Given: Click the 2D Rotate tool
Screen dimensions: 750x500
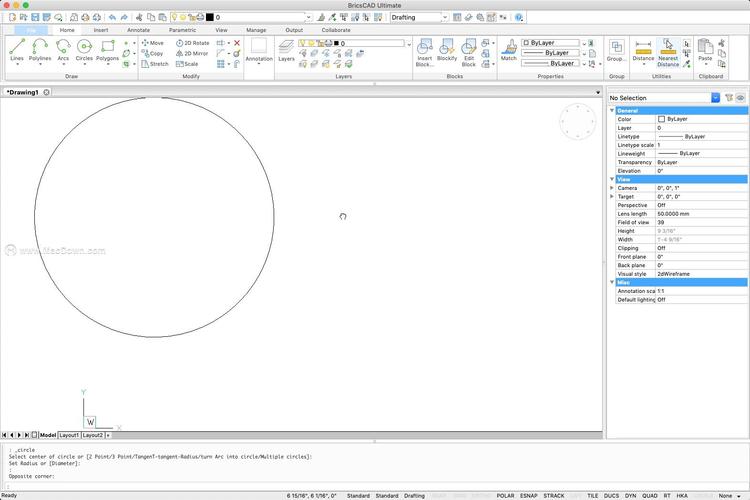Looking at the screenshot, I should tap(193, 43).
